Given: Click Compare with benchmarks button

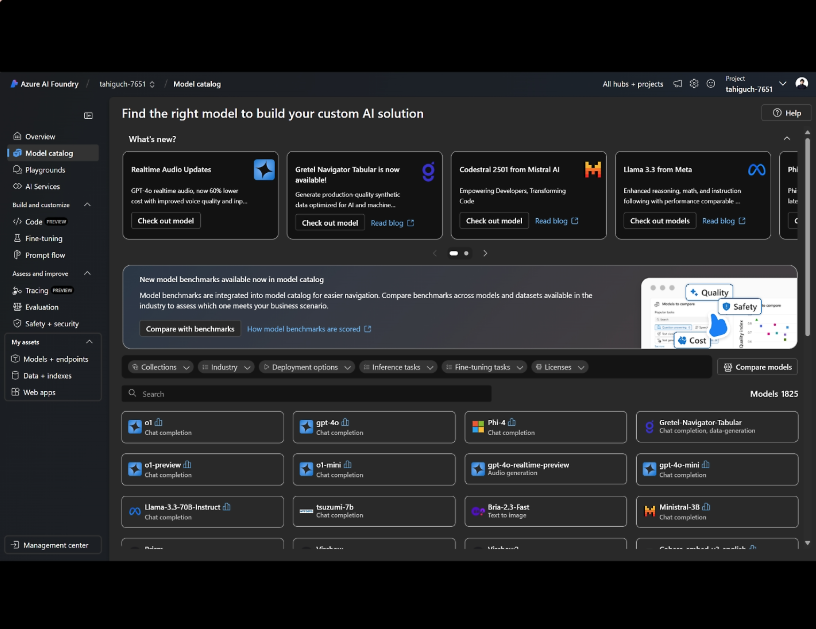Looking at the screenshot, I should click(x=190, y=329).
